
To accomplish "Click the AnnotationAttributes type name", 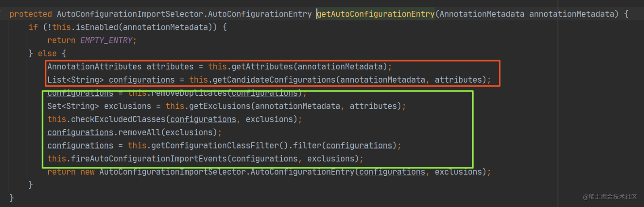I will [94, 67].
